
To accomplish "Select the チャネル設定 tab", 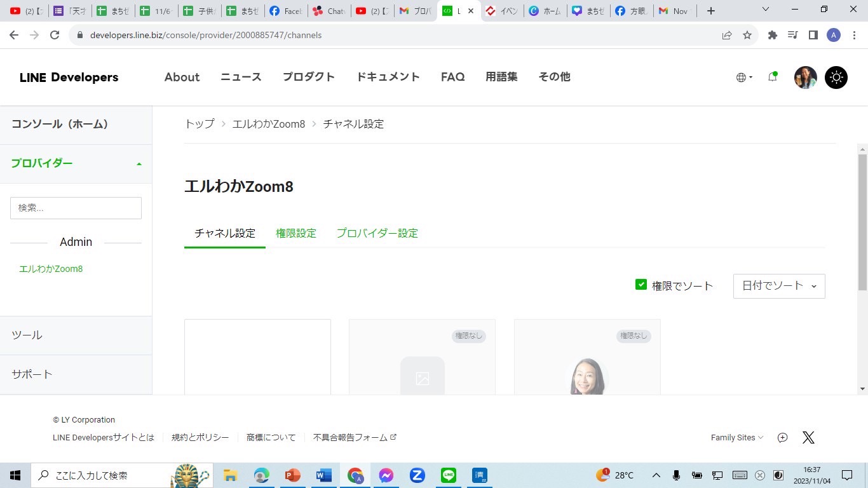I will tap(225, 233).
